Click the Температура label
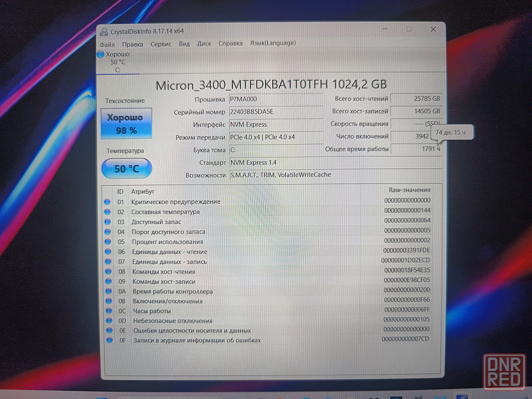Viewport: 532px width, 399px height. 125,151
